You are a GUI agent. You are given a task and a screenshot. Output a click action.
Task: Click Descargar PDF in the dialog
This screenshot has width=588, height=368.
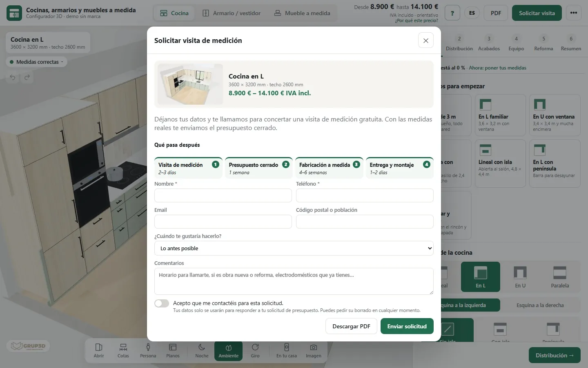[351, 326]
